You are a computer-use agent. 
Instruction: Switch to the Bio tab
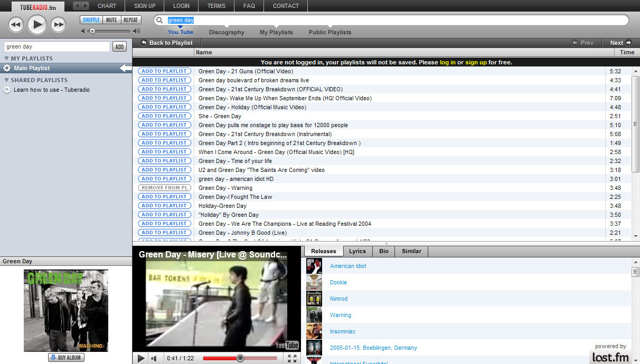click(x=384, y=251)
